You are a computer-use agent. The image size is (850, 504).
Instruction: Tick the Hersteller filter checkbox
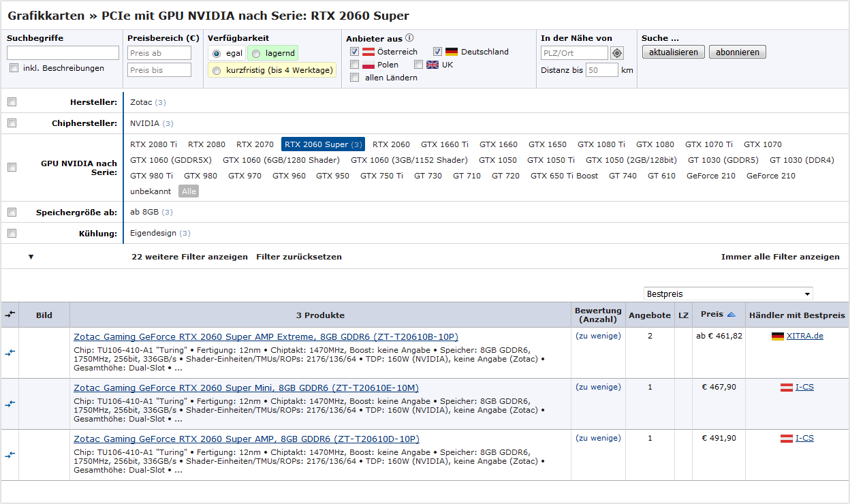(12, 102)
